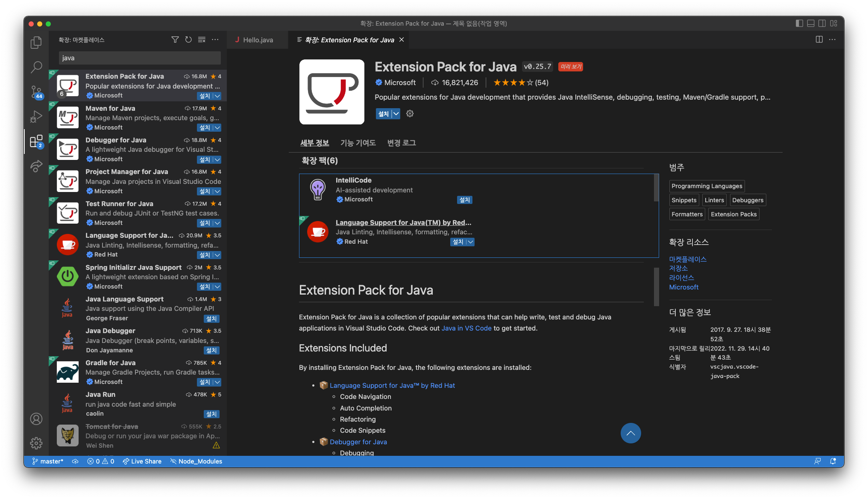
Task: Open the Explorer view in activity bar
Action: (x=36, y=42)
